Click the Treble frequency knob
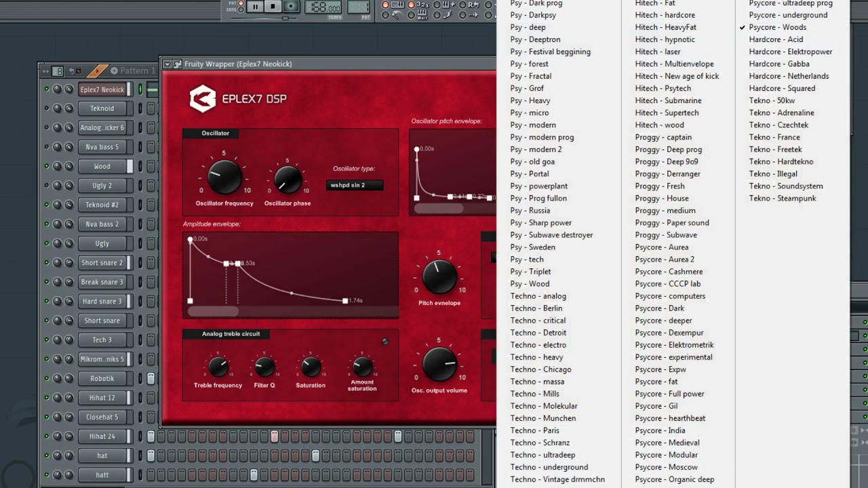The height and width of the screenshot is (488, 868). [x=218, y=367]
